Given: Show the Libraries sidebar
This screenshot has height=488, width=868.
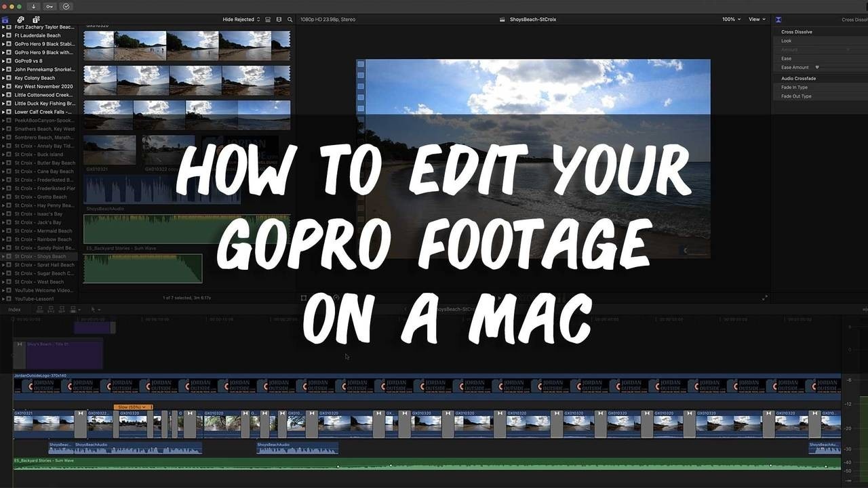Looking at the screenshot, I should [x=5, y=19].
